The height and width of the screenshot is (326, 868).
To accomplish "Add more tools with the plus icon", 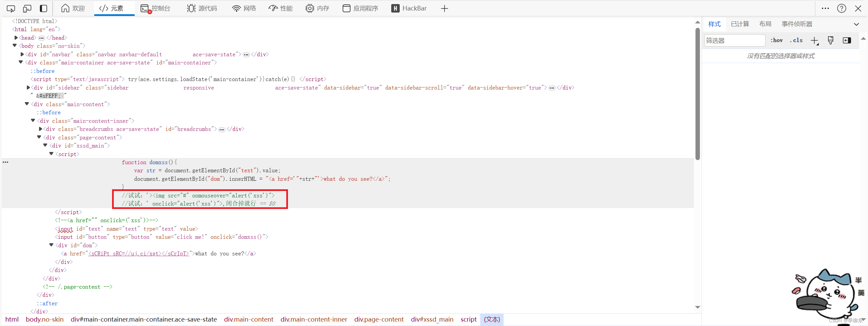I will (445, 8).
